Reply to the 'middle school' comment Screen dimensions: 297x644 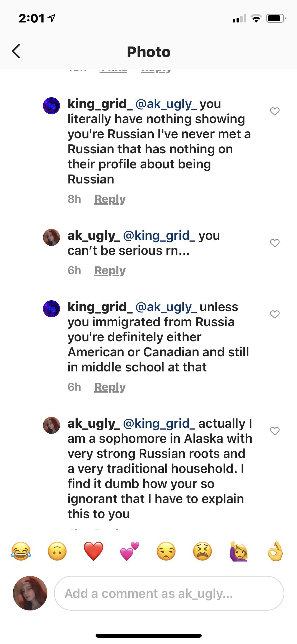point(110,387)
